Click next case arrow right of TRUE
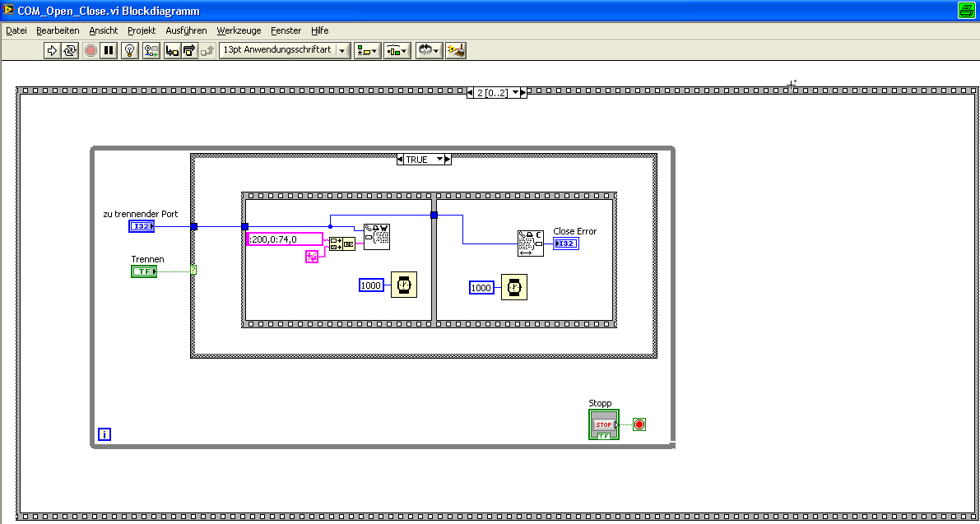This screenshot has height=524, width=980. (x=448, y=160)
